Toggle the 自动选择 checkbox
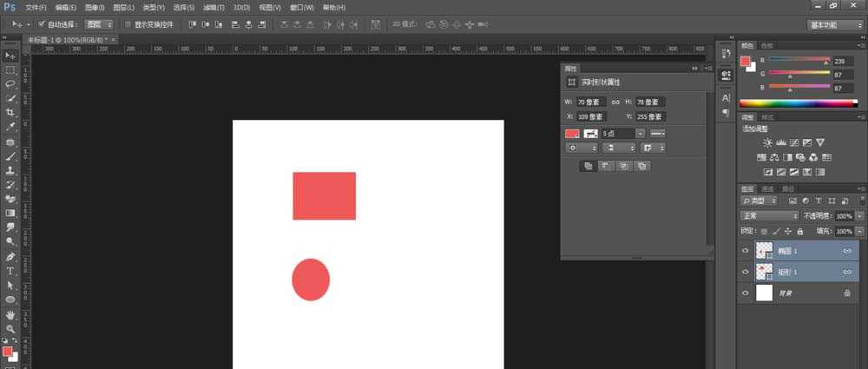This screenshot has height=369, width=868. (x=41, y=24)
